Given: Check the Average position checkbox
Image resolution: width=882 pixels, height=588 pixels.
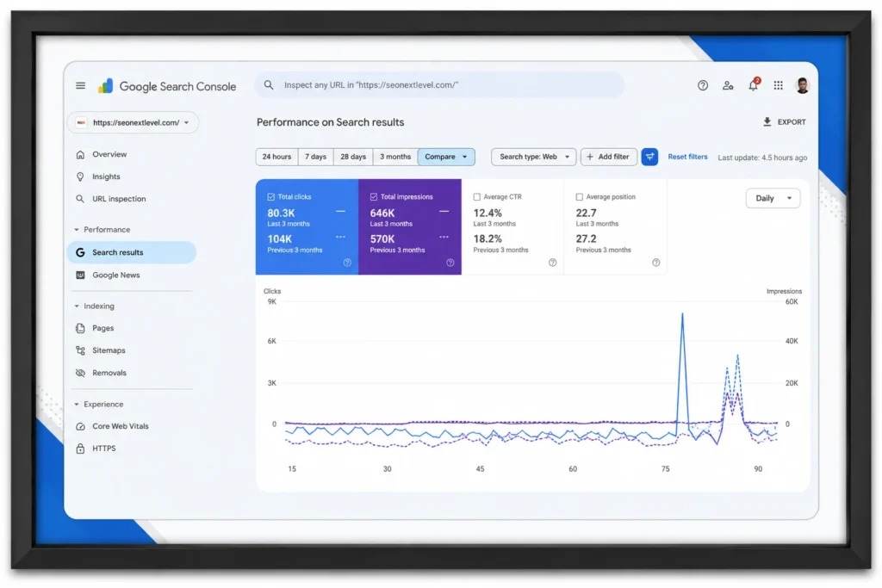Looking at the screenshot, I should [580, 197].
